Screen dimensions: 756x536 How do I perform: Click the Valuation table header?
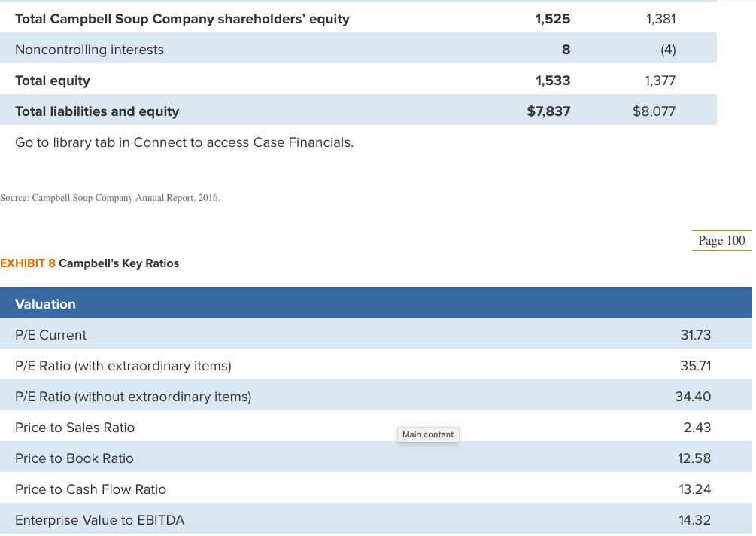[x=46, y=303]
